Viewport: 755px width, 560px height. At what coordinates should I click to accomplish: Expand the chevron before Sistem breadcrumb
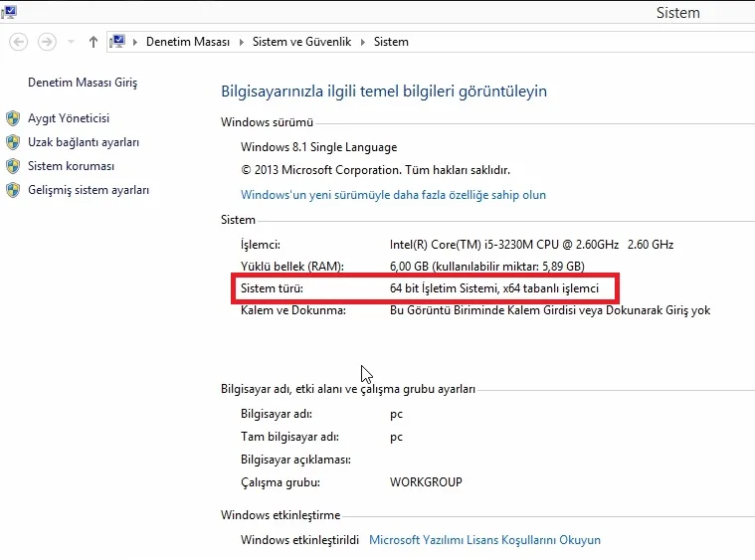pyautogui.click(x=365, y=42)
